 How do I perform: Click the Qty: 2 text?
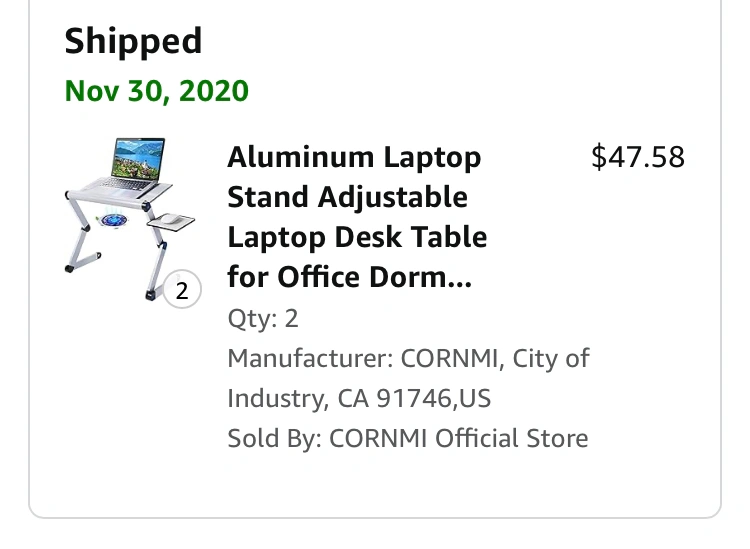pos(263,319)
